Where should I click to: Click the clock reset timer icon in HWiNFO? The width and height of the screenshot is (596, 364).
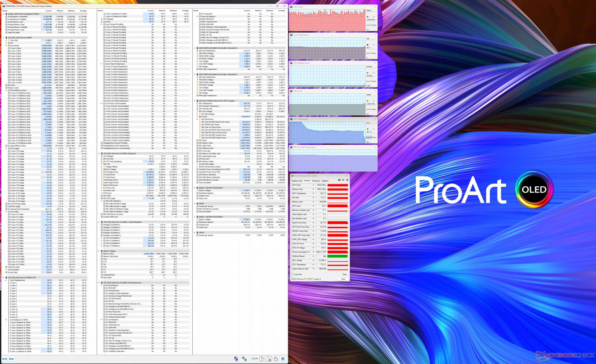262,359
